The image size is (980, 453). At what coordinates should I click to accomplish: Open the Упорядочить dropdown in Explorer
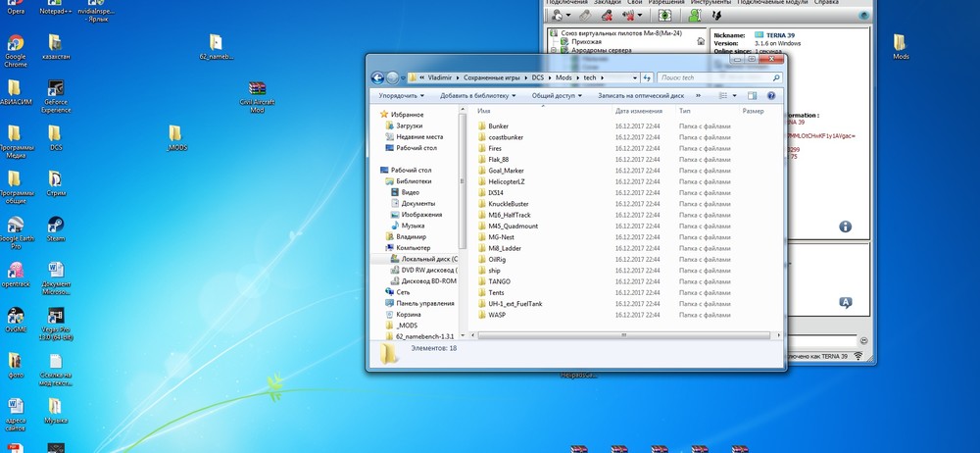(x=402, y=96)
